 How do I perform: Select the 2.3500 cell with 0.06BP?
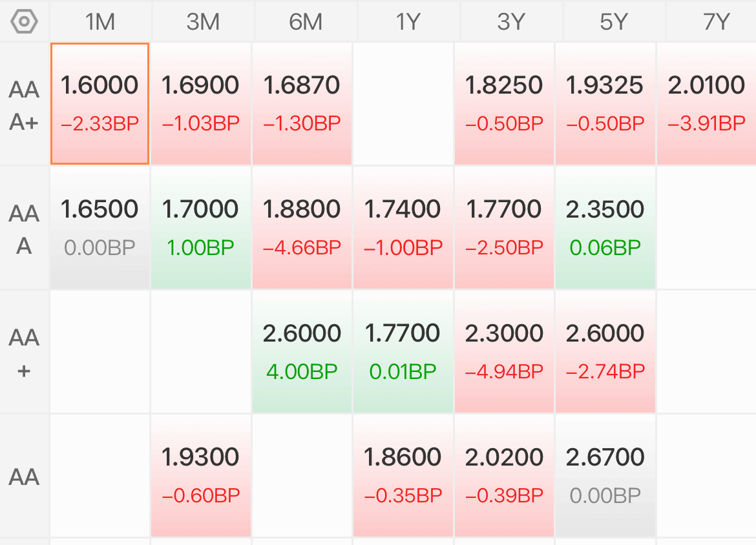(x=605, y=228)
